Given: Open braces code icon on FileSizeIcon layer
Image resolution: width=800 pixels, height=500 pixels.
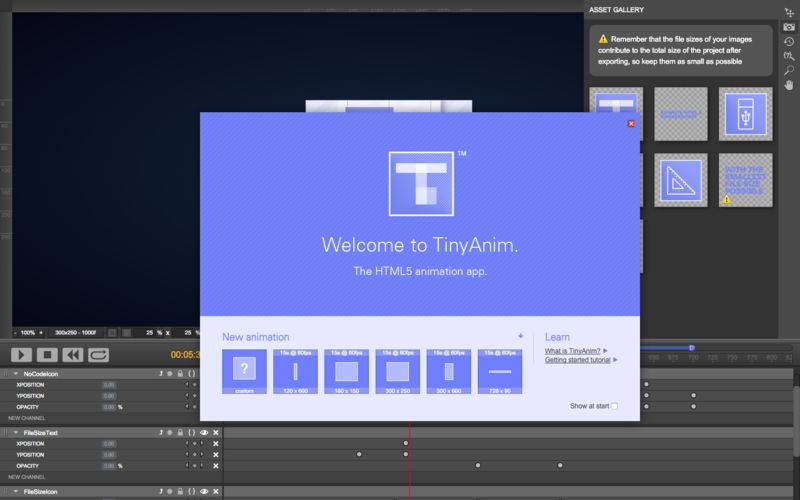Looking at the screenshot, I should click(191, 492).
